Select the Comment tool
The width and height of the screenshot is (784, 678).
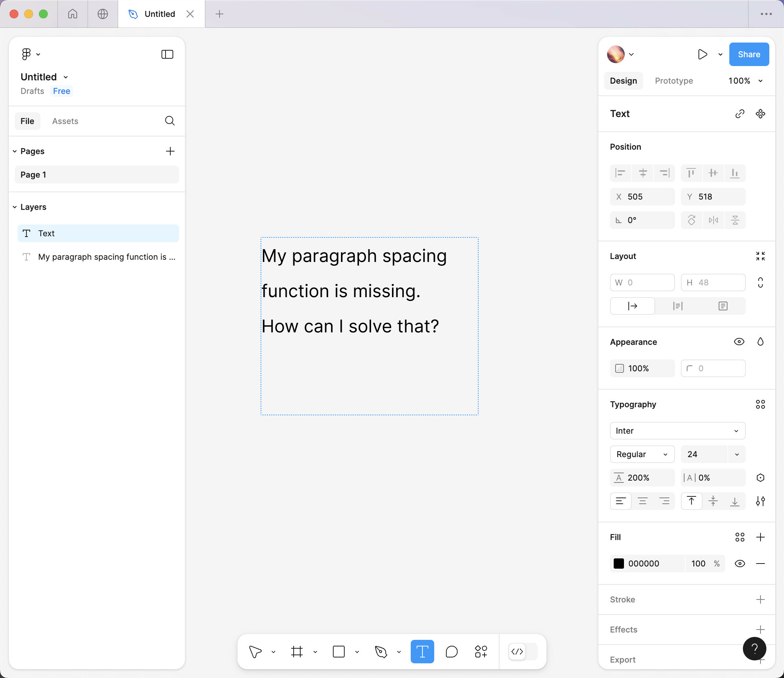tap(451, 652)
